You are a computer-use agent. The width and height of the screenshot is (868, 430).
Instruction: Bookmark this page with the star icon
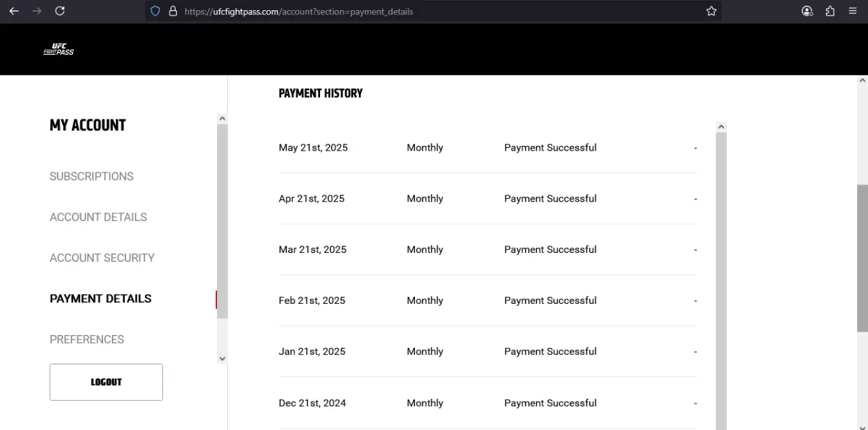click(711, 11)
